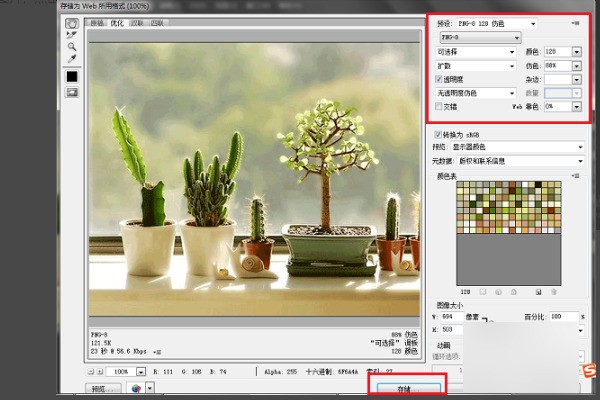
Task: Switch to the 原稿 tab
Action: click(97, 21)
